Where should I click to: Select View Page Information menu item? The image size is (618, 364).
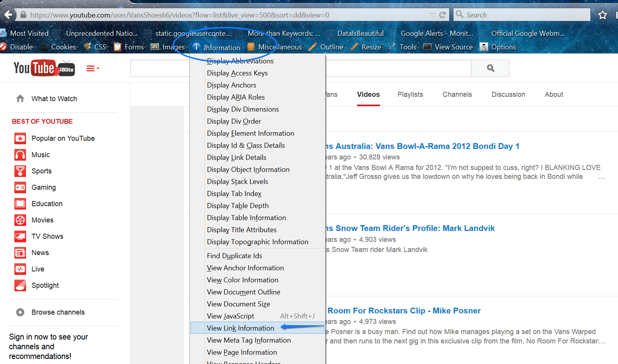tap(257, 352)
